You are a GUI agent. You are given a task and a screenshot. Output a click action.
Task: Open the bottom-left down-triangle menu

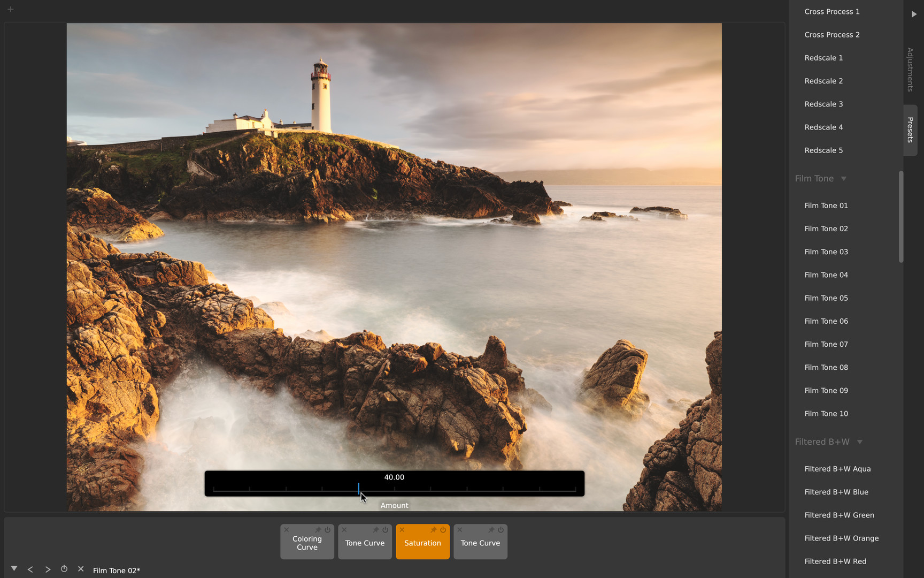[x=14, y=568]
